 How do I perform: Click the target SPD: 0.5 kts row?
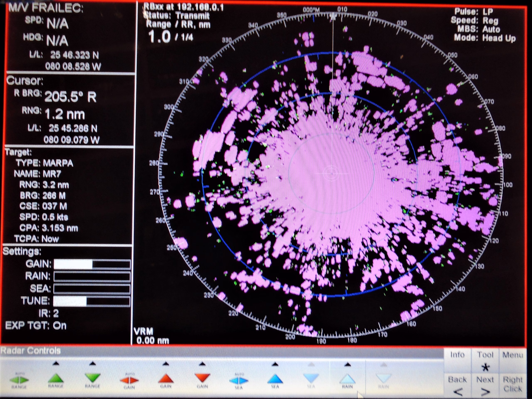(44, 217)
